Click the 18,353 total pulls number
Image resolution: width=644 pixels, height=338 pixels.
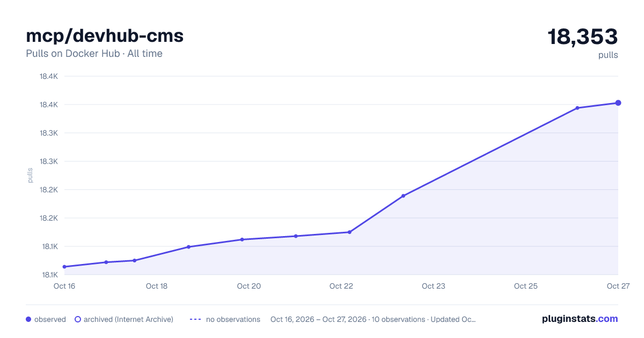[x=582, y=37]
